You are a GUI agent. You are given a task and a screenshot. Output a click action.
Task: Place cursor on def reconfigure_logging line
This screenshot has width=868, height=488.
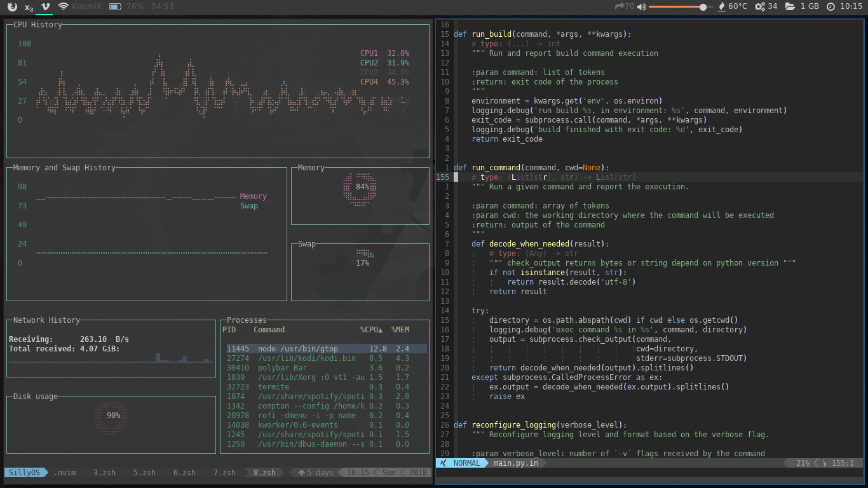pyautogui.click(x=540, y=425)
